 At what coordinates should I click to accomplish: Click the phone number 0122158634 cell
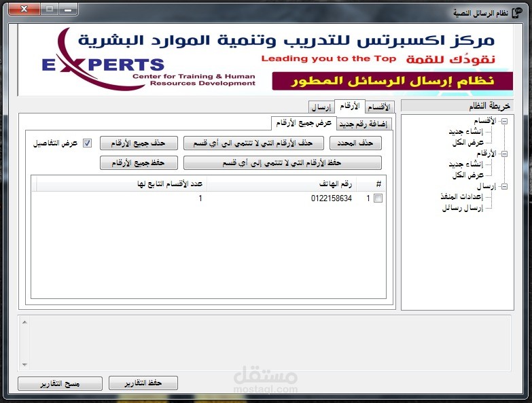coord(331,198)
